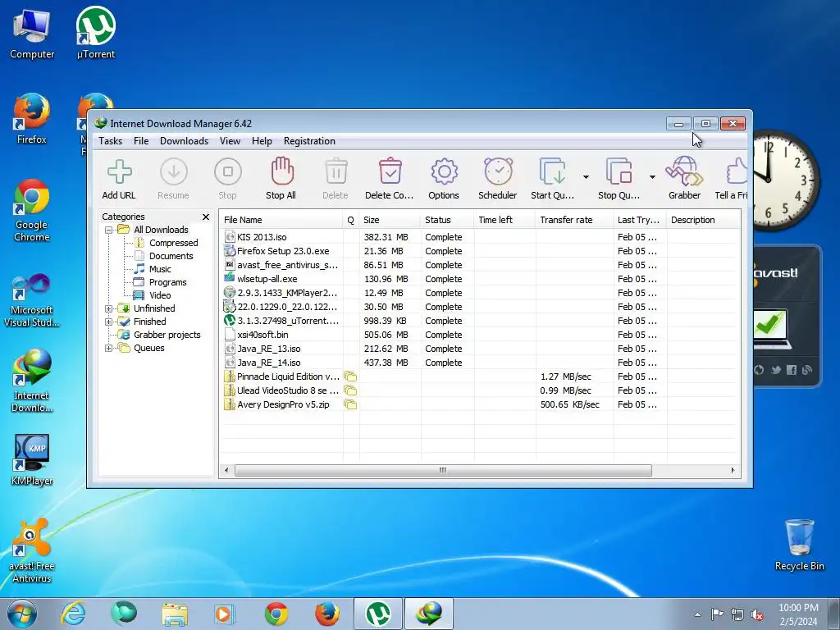Select Avery DesignPro v5.zip row

[479, 404]
